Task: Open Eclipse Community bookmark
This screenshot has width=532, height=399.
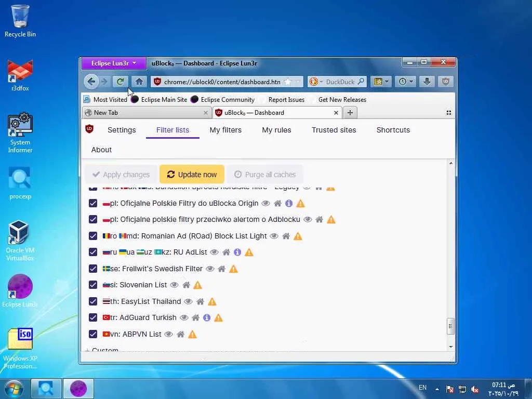Action: [x=222, y=99]
